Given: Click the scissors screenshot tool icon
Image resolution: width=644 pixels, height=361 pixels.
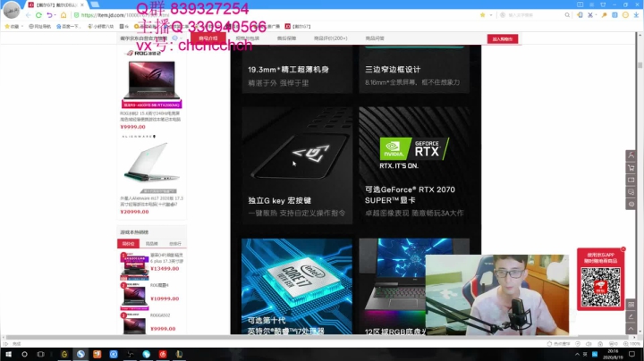Looking at the screenshot, I should pyautogui.click(x=590, y=15).
